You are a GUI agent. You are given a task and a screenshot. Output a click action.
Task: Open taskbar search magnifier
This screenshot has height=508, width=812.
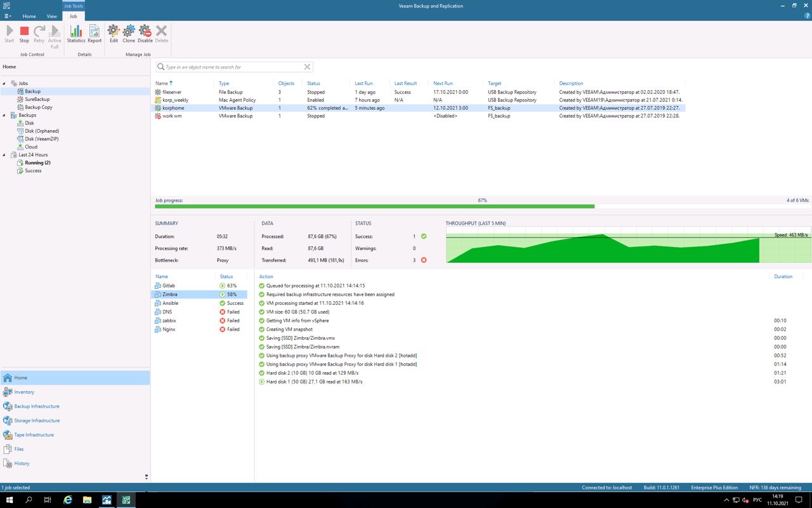point(29,500)
